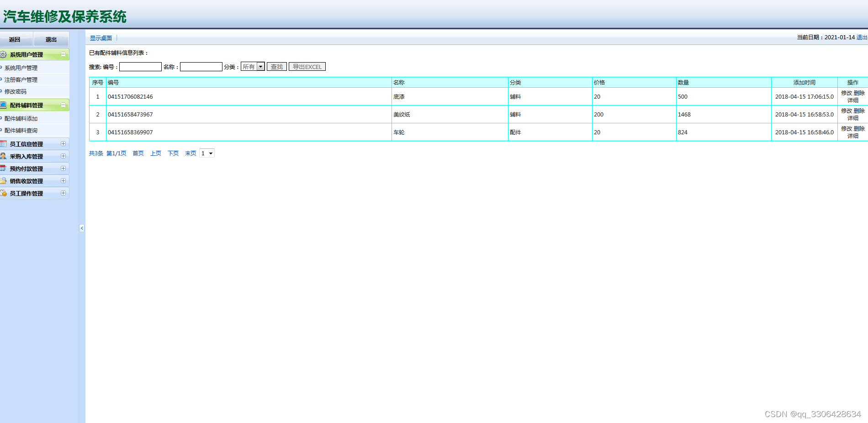This screenshot has height=423, width=868.
Task: Go to 下页 next page
Action: click(x=173, y=153)
